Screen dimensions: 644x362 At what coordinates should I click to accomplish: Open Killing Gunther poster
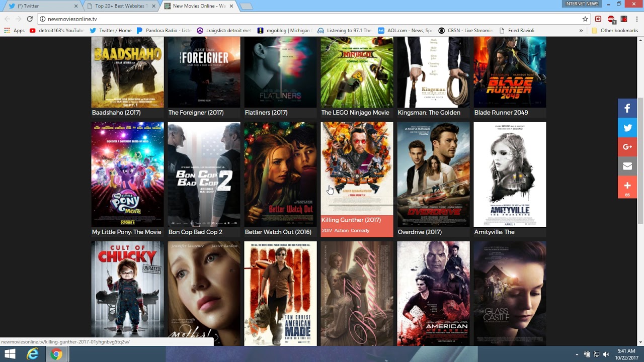coord(357,168)
